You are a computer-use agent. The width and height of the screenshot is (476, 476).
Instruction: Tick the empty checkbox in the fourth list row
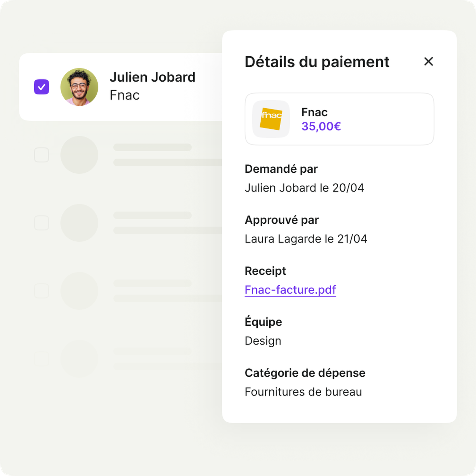coord(41,291)
